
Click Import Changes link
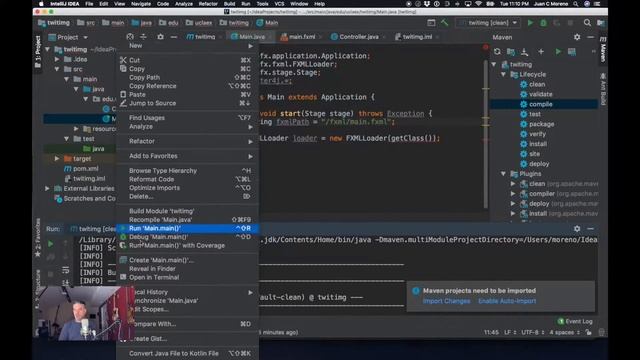[446, 301]
